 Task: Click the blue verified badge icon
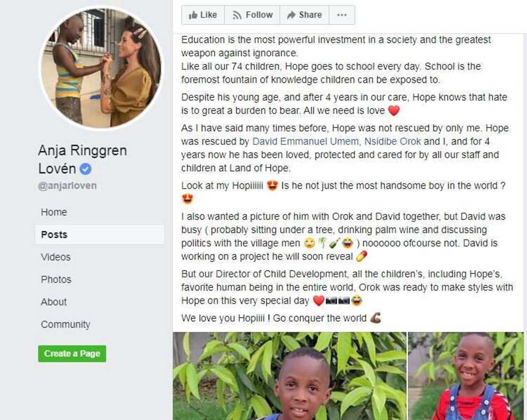tap(85, 169)
